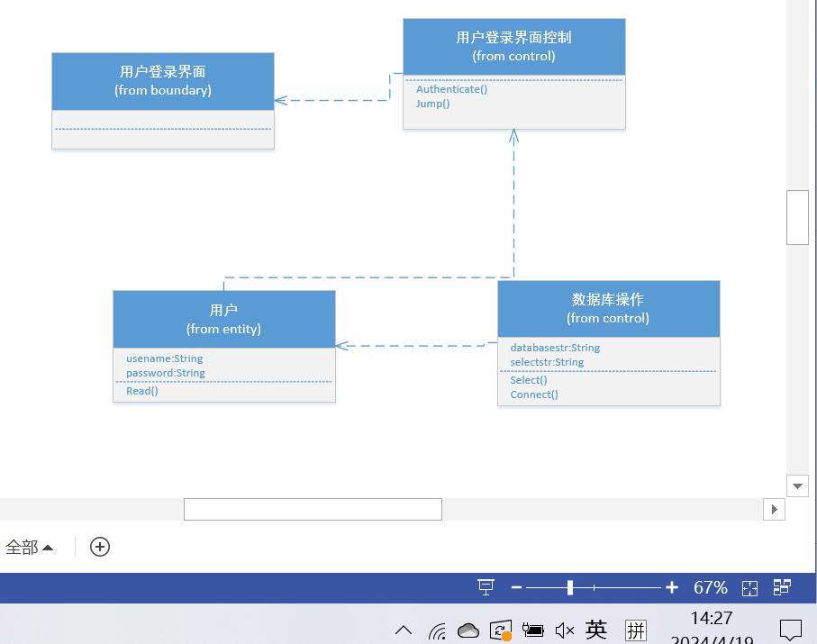Click the battery power tray icon
Viewport: 817px width, 644px height.
533,630
